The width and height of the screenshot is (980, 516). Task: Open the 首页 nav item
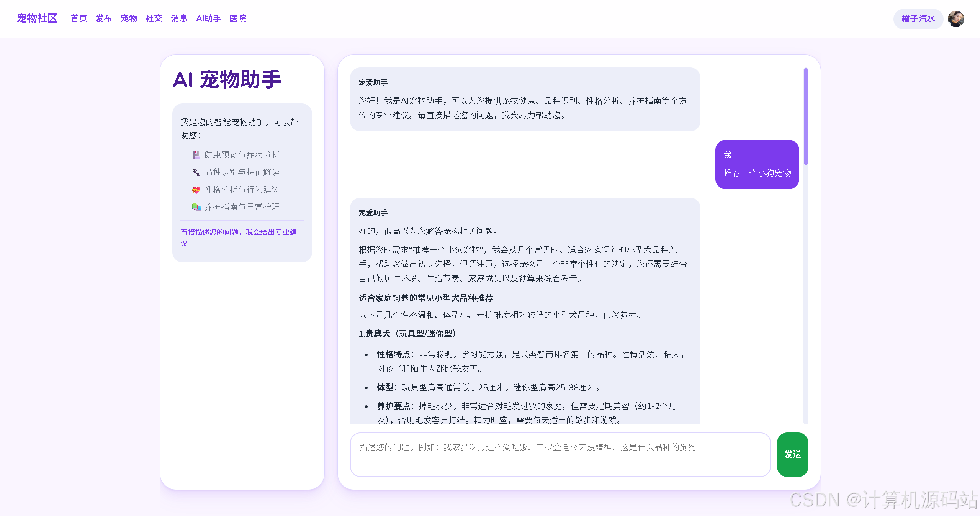click(x=79, y=18)
